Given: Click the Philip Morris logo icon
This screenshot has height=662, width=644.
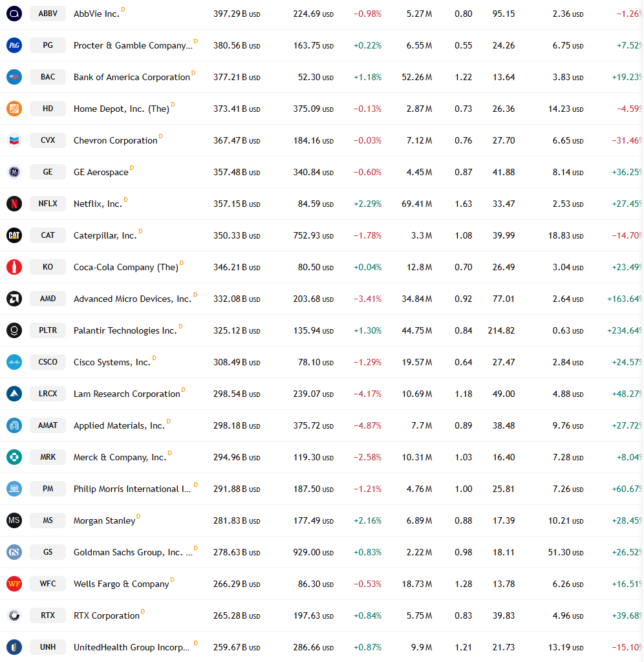Looking at the screenshot, I should pos(14,489).
